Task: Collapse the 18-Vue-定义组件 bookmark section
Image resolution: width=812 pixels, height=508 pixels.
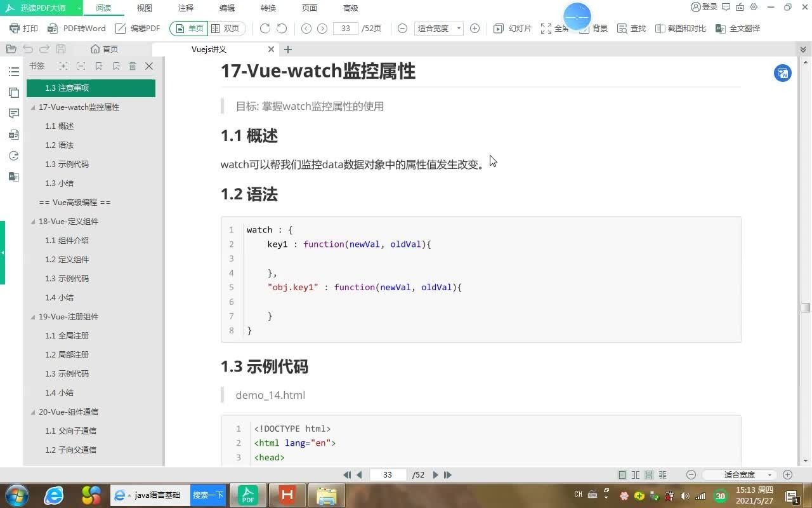Action: point(33,222)
